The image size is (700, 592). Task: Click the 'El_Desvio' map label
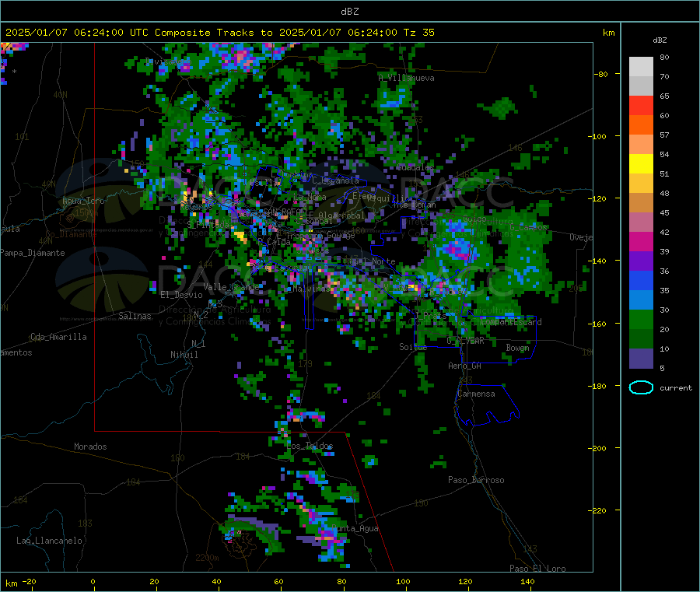tap(181, 295)
